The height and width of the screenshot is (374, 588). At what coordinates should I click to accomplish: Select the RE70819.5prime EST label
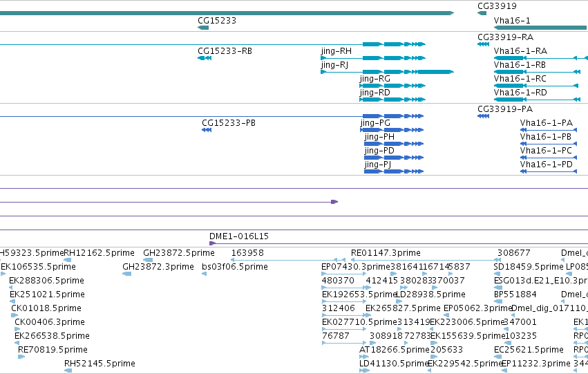click(x=53, y=350)
